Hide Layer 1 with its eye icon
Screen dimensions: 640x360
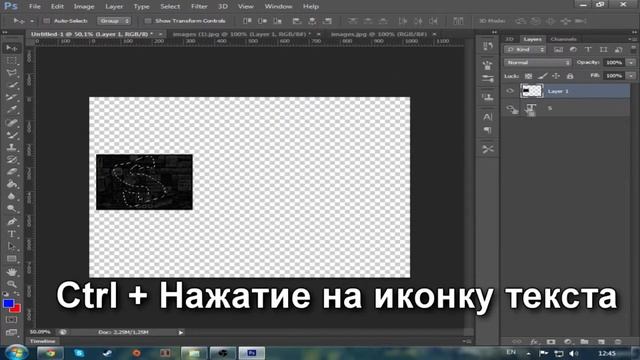[x=510, y=91]
